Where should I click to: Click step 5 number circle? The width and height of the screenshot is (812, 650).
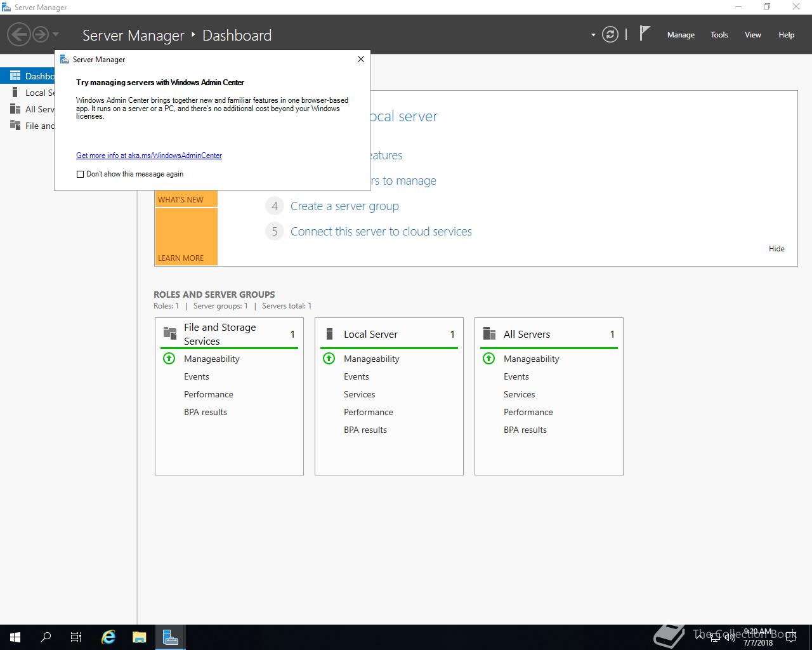click(x=275, y=231)
